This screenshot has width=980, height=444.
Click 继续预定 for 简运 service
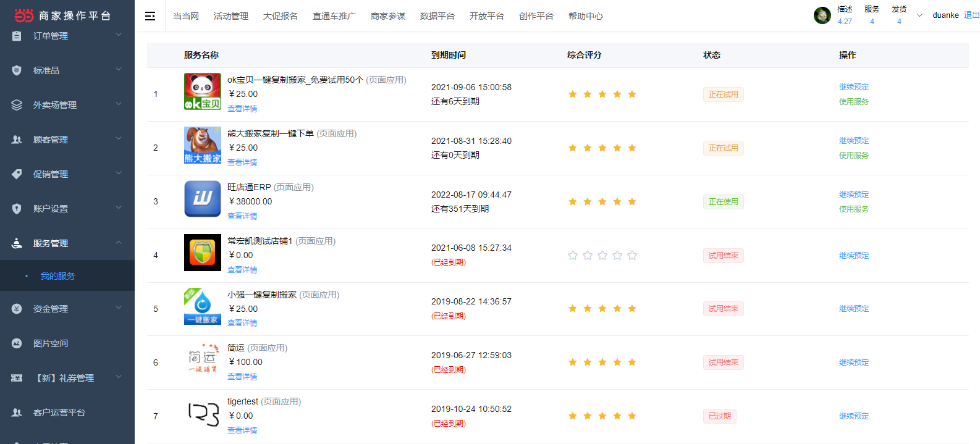coord(854,362)
